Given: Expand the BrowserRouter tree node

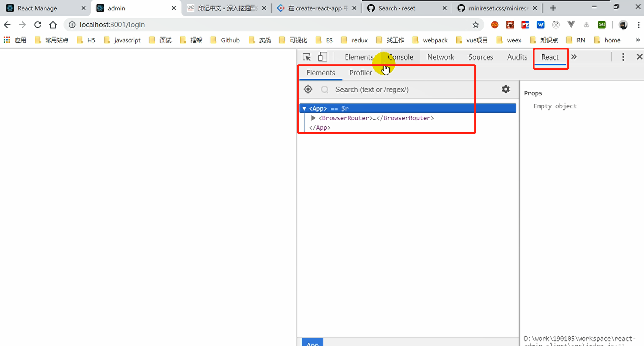Looking at the screenshot, I should pyautogui.click(x=313, y=118).
